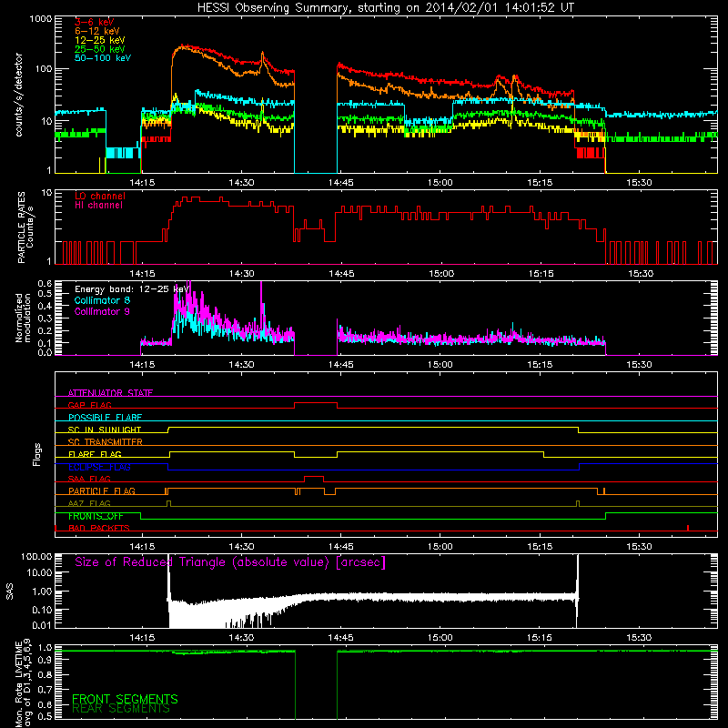This screenshot has width=728, height=728.
Task: Click the 1000 value on counts axis
Action: click(40, 19)
